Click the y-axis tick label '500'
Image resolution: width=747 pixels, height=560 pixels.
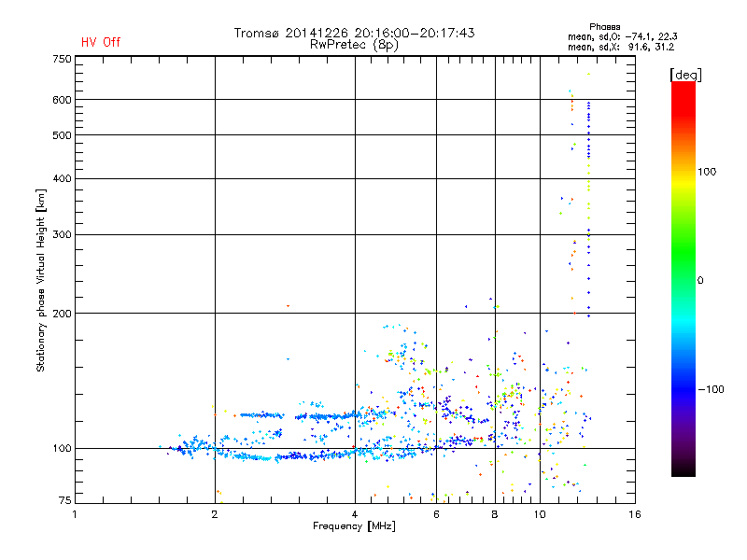(62, 135)
